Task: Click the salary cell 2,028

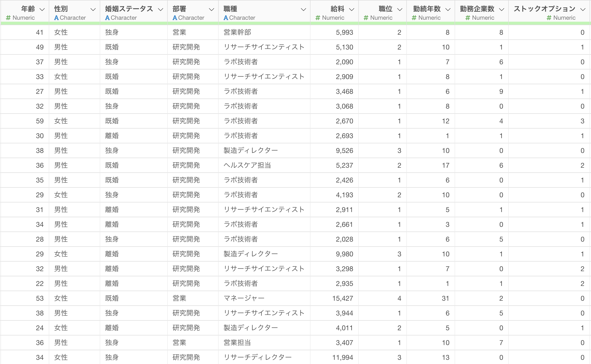Action: click(x=334, y=239)
